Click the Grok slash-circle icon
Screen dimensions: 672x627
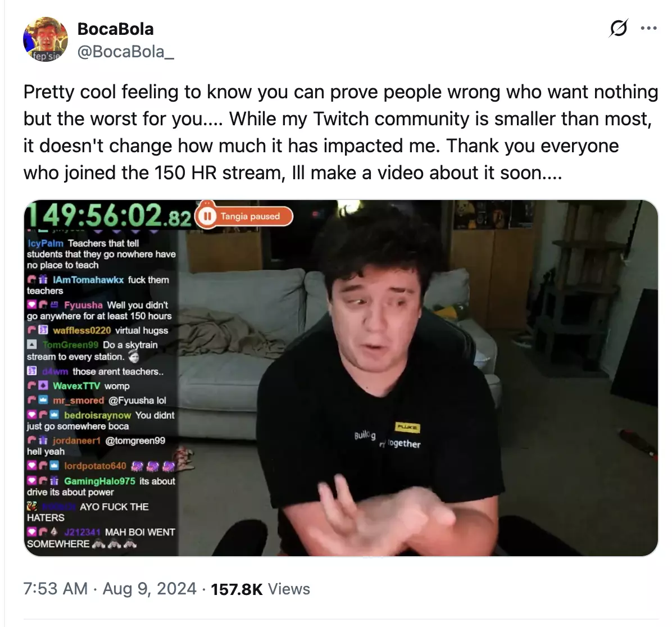[619, 28]
